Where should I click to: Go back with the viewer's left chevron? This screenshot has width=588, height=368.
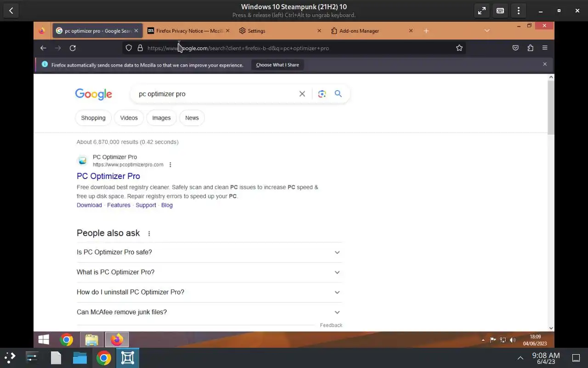pyautogui.click(x=11, y=11)
